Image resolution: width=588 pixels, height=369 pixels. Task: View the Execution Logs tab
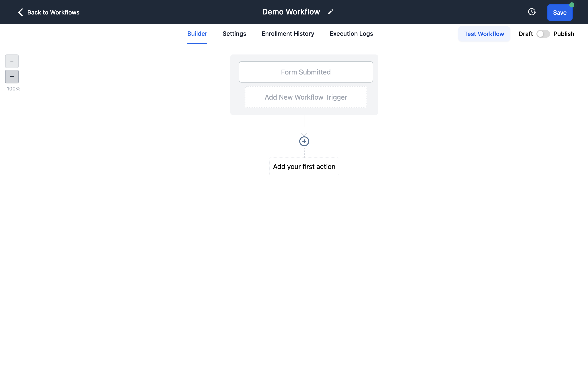tap(351, 34)
